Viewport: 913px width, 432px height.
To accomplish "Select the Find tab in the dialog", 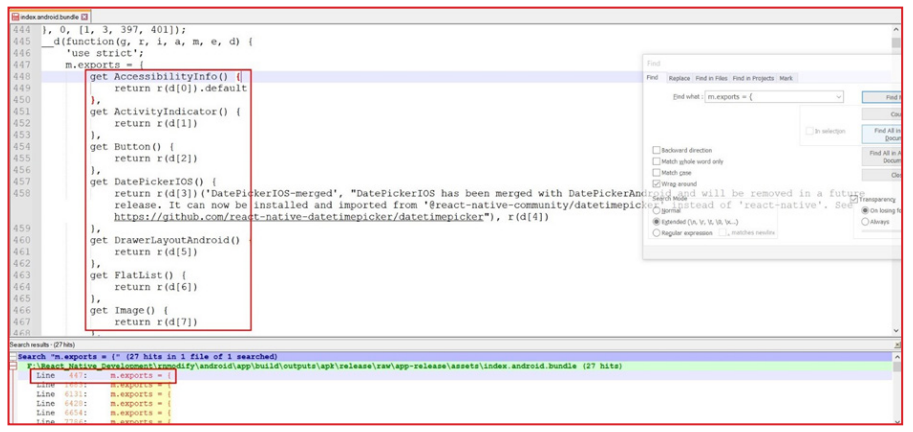I will click(x=653, y=77).
